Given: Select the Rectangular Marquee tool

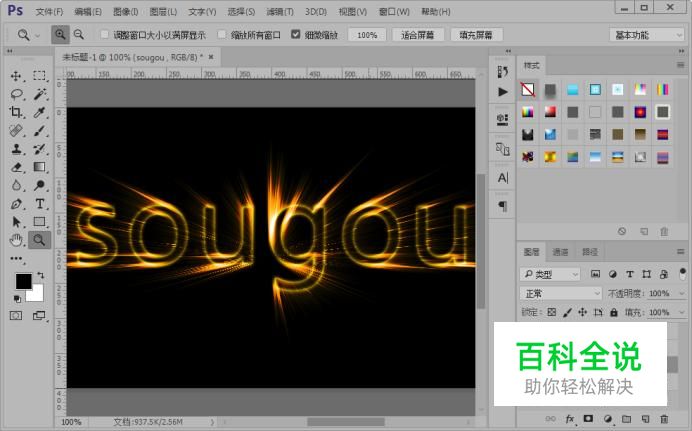Looking at the screenshot, I should [40, 76].
